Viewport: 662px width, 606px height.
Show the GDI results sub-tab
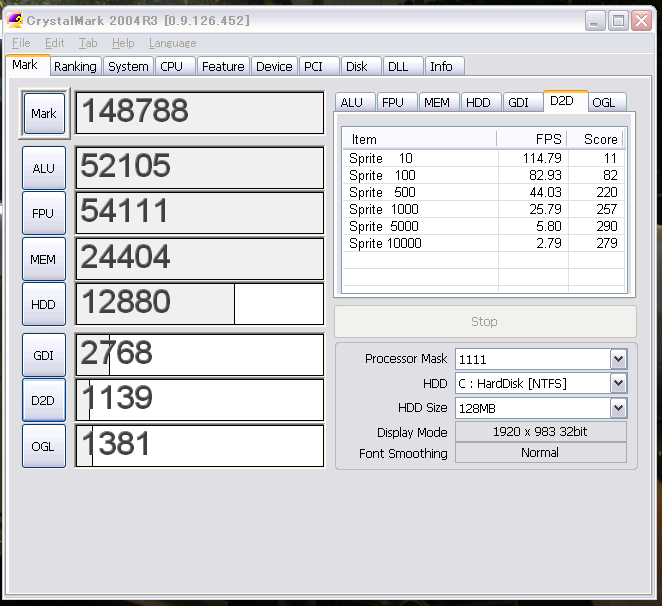coord(523,102)
